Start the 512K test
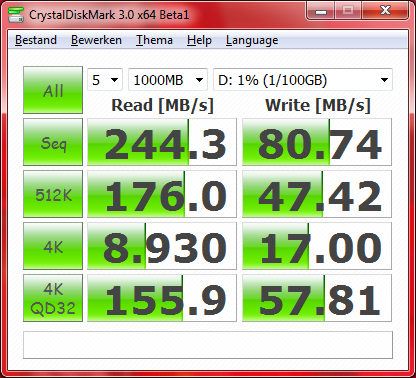 tap(53, 194)
